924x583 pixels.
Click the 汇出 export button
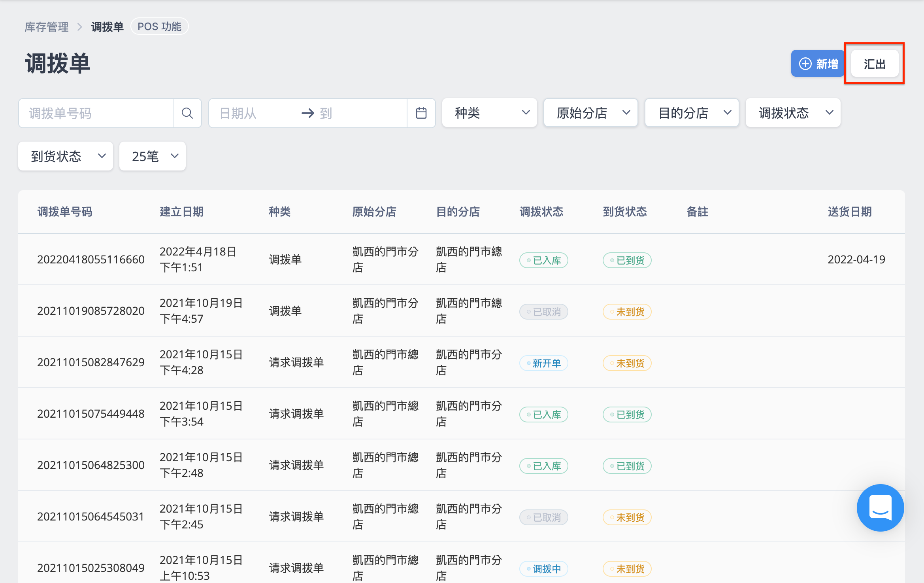tap(875, 64)
